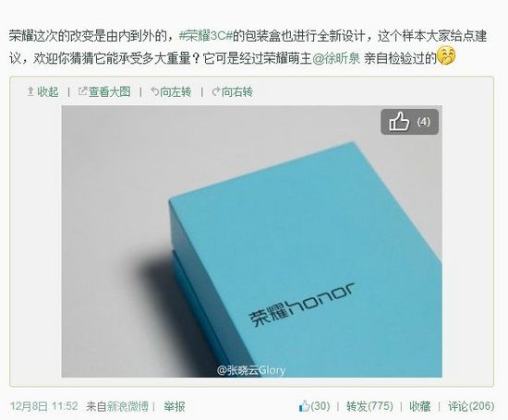The width and height of the screenshot is (508, 420).
Task: Click the covering-mouth emoji in the post
Action: (446, 55)
